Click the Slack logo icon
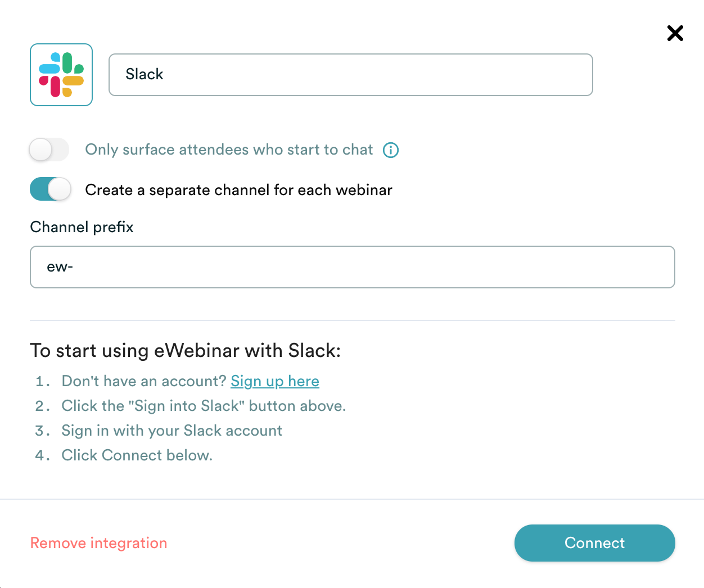This screenshot has height=588, width=704. click(x=61, y=75)
